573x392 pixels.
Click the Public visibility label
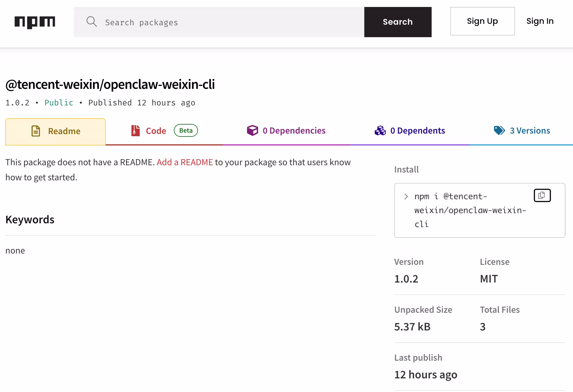[x=59, y=103]
